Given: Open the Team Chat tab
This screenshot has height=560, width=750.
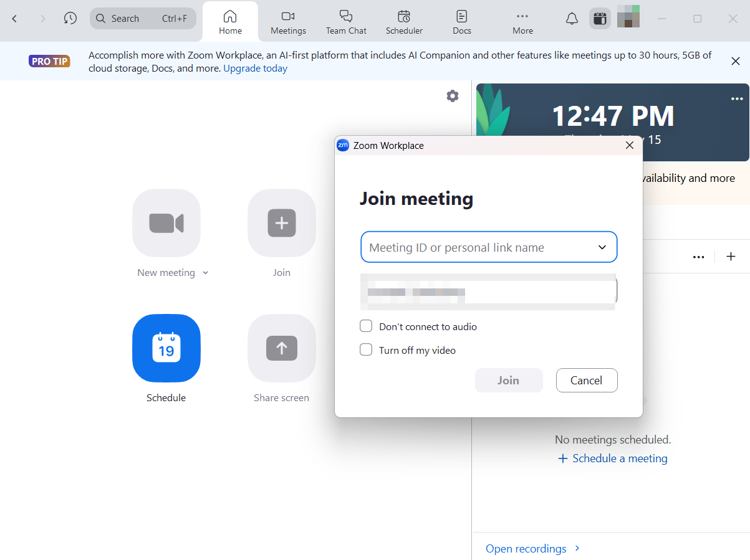Looking at the screenshot, I should coord(346,22).
